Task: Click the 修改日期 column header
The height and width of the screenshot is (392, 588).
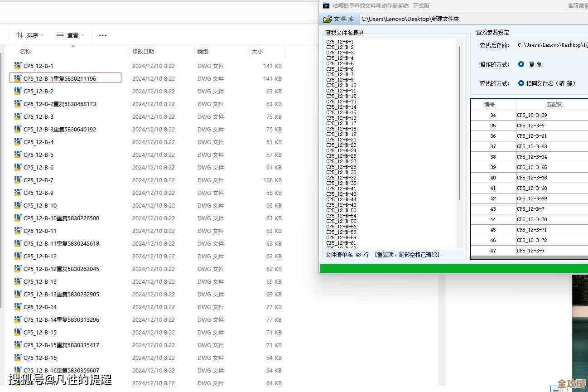Action: (143, 52)
